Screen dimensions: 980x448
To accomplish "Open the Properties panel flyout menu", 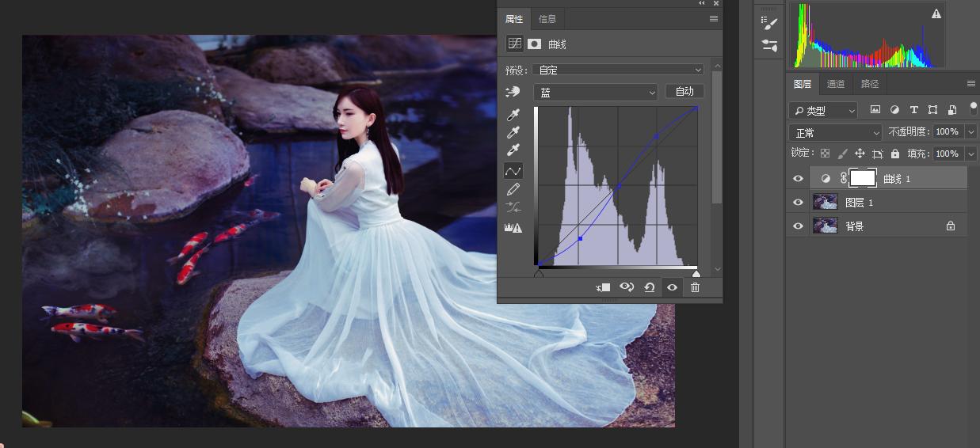I will click(x=714, y=18).
